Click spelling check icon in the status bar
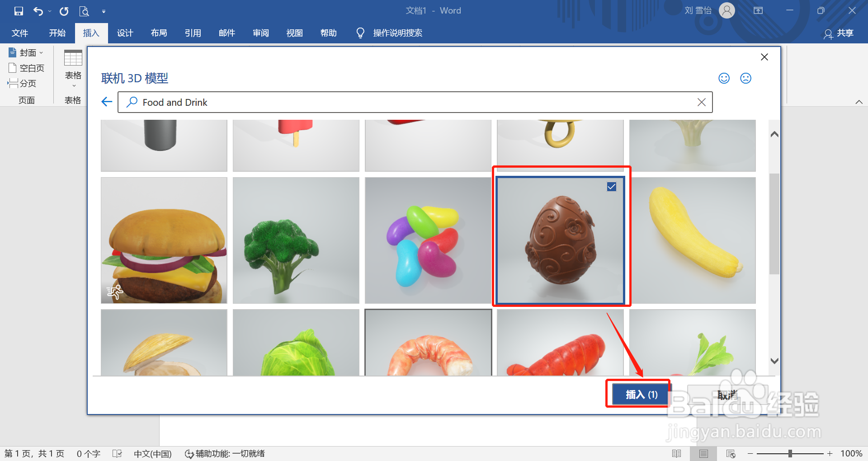The image size is (868, 461). (117, 453)
